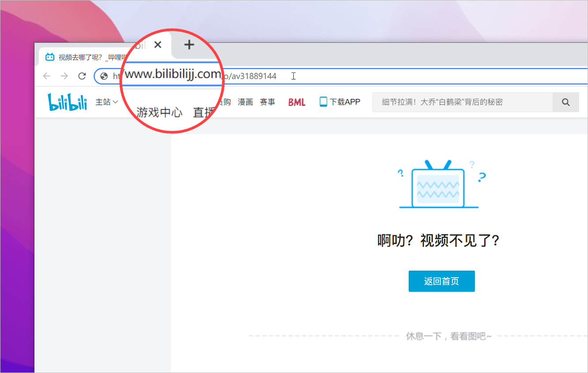Click the 休息一下，看看图吧~ text

point(448,336)
